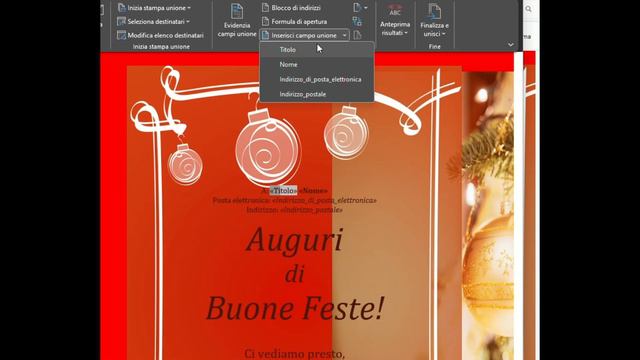
Task: Click the Blocco di indirizzi page icon
Action: [x=265, y=8]
